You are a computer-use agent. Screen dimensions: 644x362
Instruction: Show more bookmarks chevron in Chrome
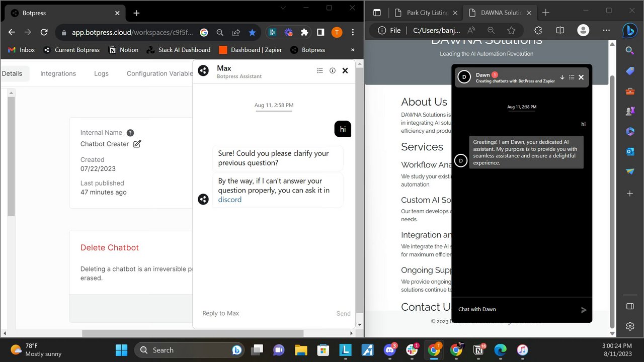click(353, 50)
